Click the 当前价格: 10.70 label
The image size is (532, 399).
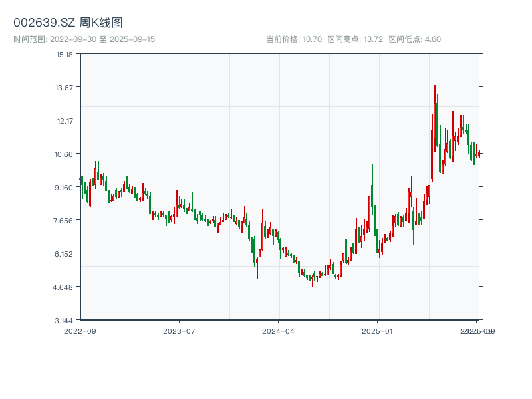[294, 39]
